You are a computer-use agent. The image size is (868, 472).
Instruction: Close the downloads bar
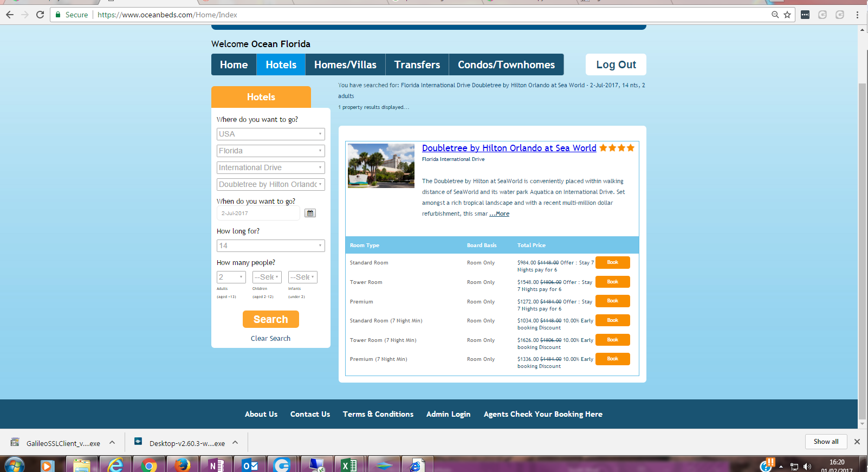tap(857, 442)
